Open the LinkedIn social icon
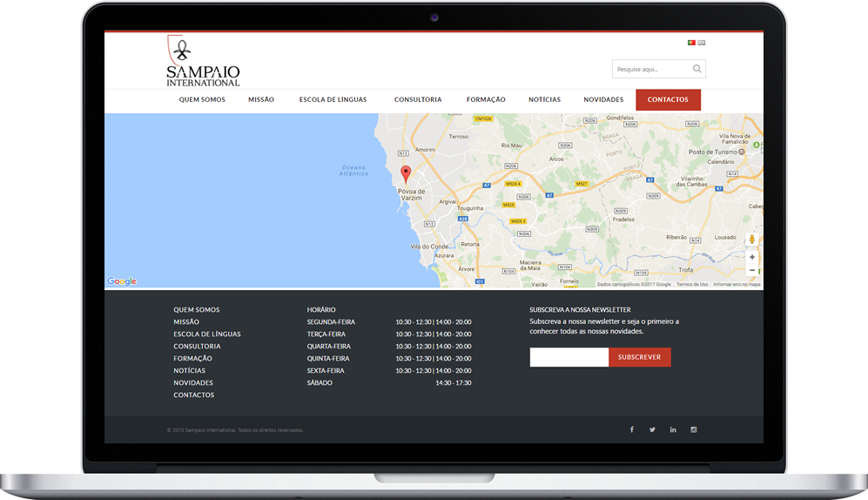 pos(673,429)
